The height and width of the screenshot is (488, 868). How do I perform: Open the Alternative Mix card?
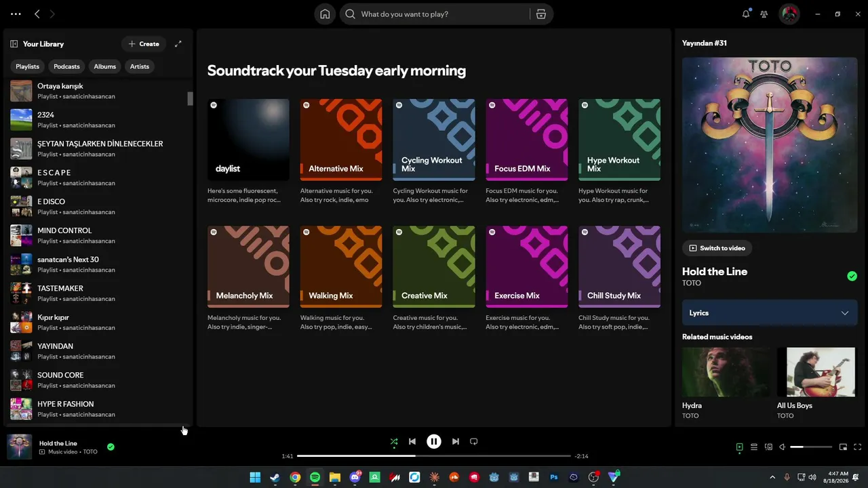click(x=341, y=152)
